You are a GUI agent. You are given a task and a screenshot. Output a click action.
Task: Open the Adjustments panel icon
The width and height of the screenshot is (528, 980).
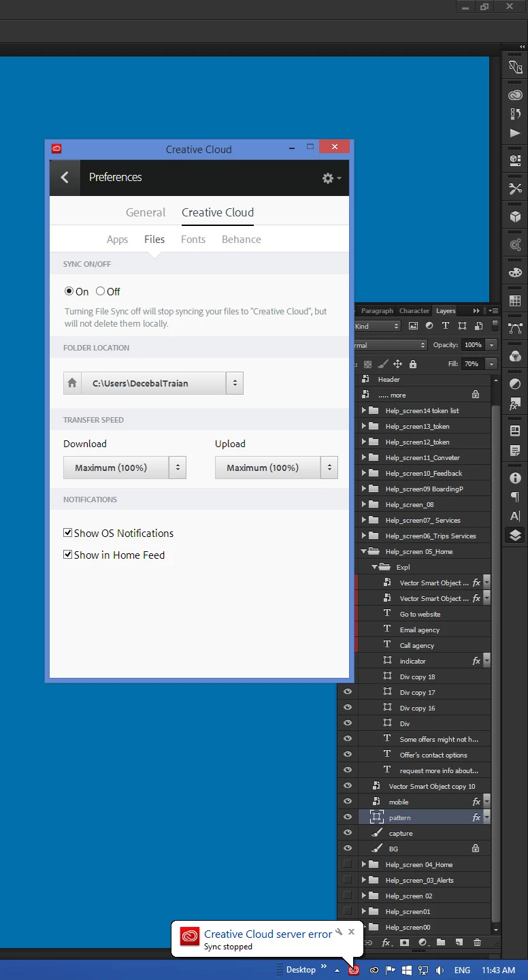(x=515, y=384)
